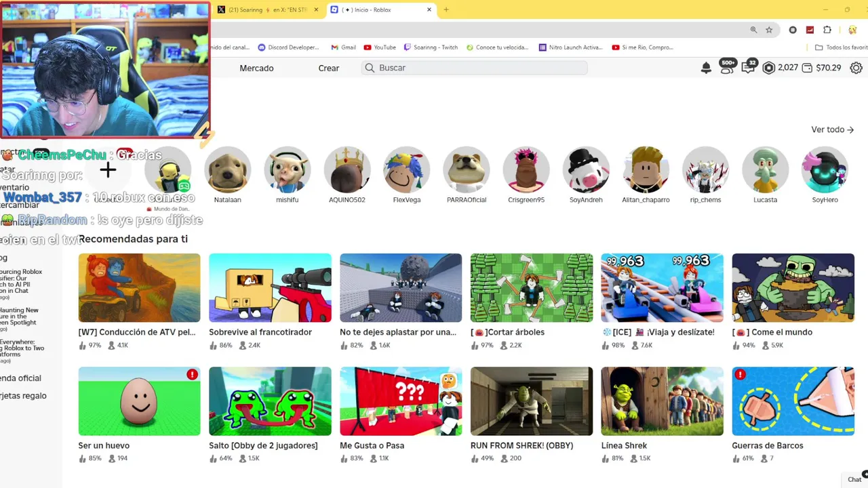
Task: Click the red chart extension icon
Action: pyautogui.click(x=810, y=30)
